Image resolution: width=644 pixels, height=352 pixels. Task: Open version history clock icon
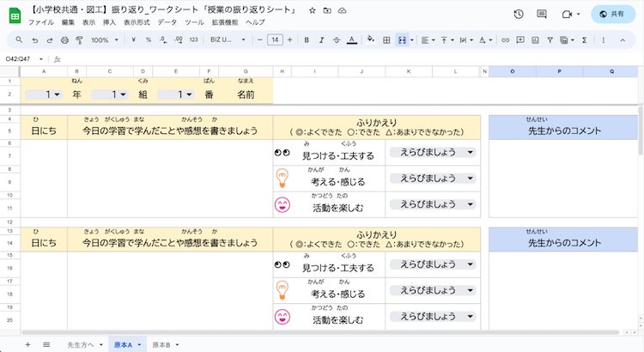tap(519, 14)
